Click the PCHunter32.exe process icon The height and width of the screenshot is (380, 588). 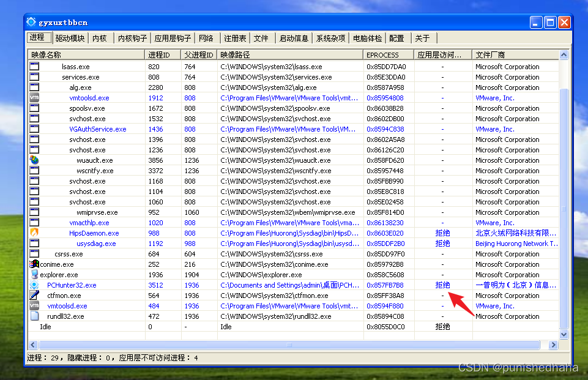[x=34, y=285]
